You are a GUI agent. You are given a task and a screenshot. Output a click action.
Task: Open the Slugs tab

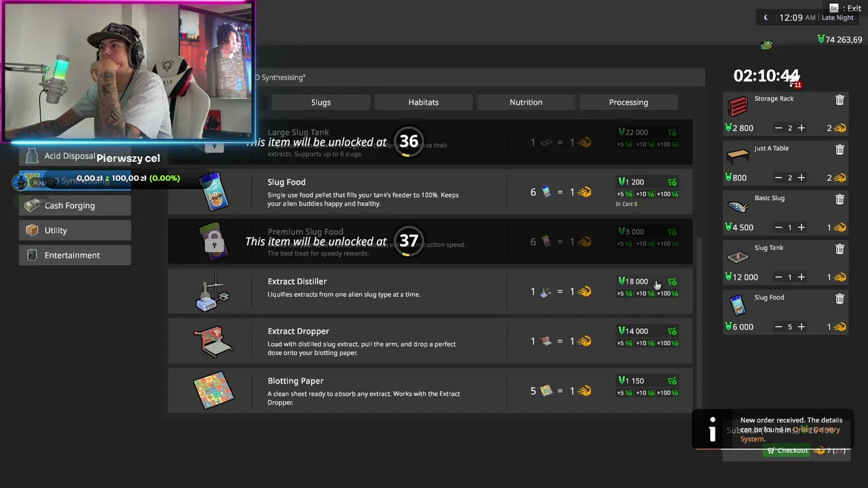point(321,102)
